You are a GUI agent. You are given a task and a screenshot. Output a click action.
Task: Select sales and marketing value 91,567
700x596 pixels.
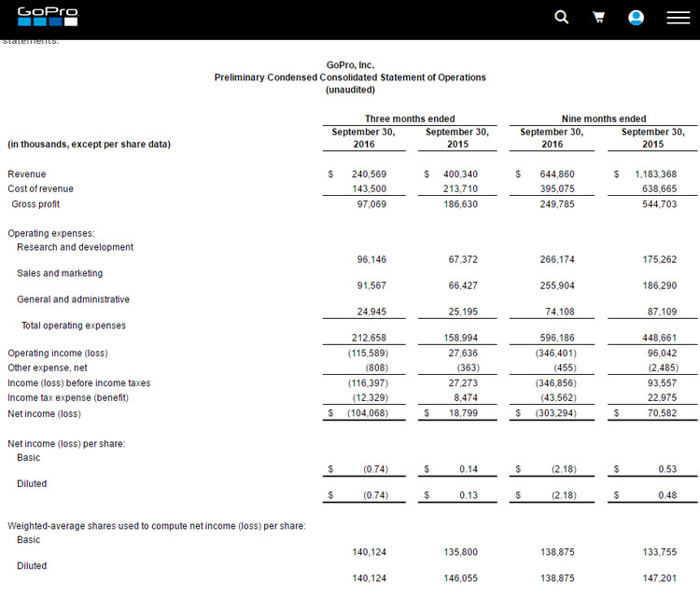coord(371,285)
